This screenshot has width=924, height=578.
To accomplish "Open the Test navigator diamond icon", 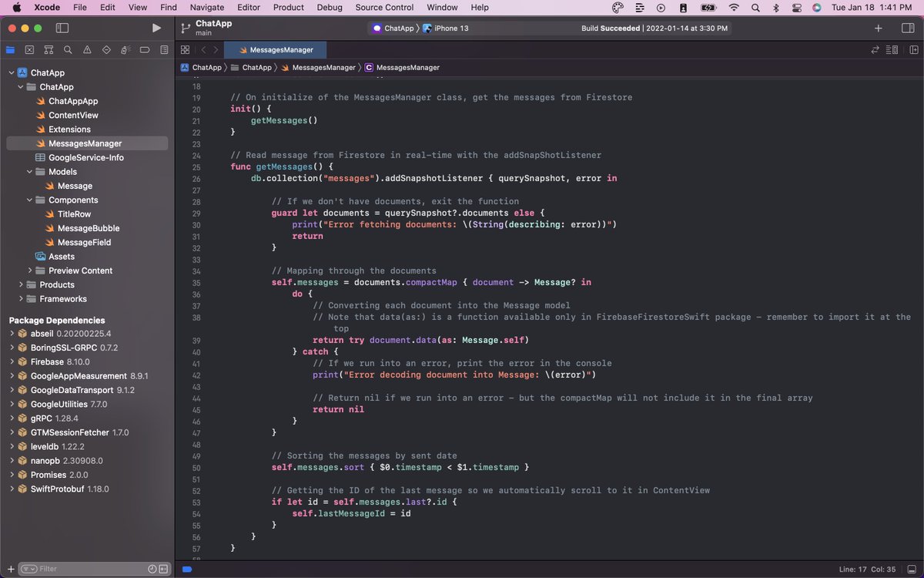I will (106, 49).
